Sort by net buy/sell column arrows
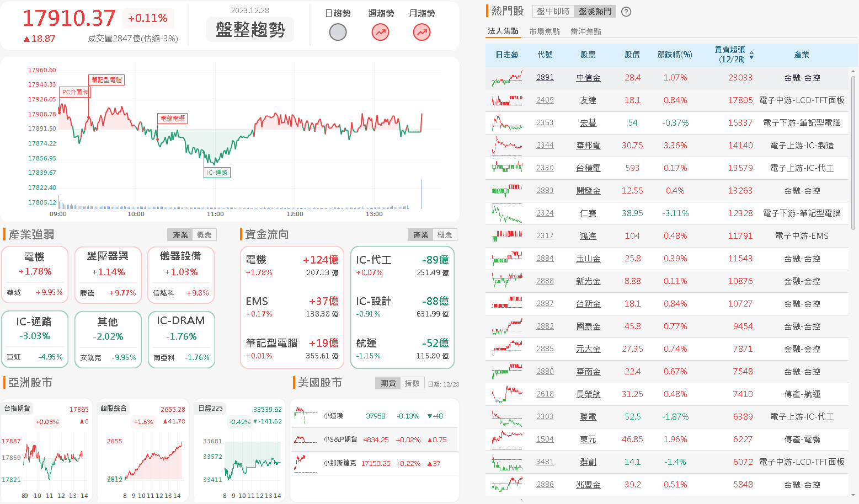This screenshot has width=859, height=504. tap(751, 55)
